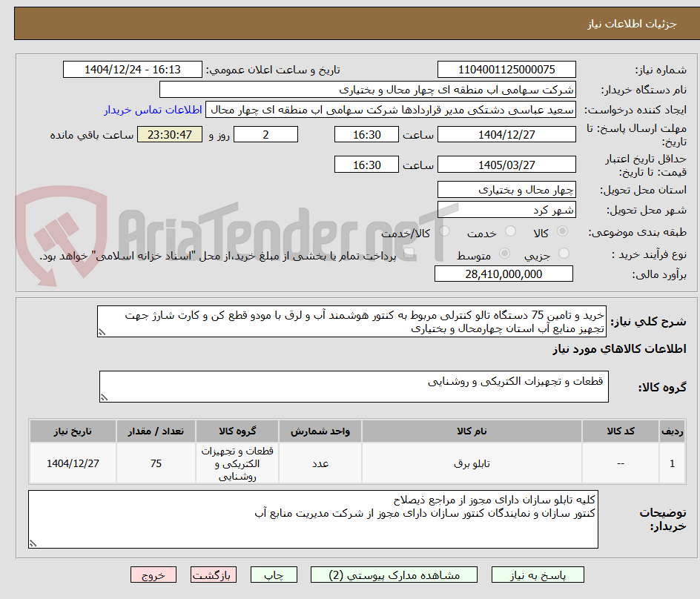Click the buyer notes textbox
Image resolution: width=700 pixels, height=599 pixels.
pyautogui.click(x=314, y=519)
